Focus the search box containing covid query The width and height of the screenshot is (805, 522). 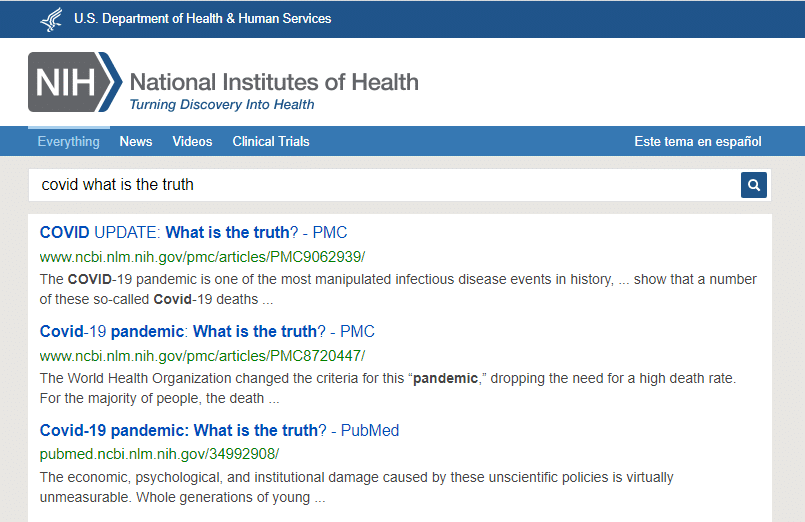[x=384, y=185]
